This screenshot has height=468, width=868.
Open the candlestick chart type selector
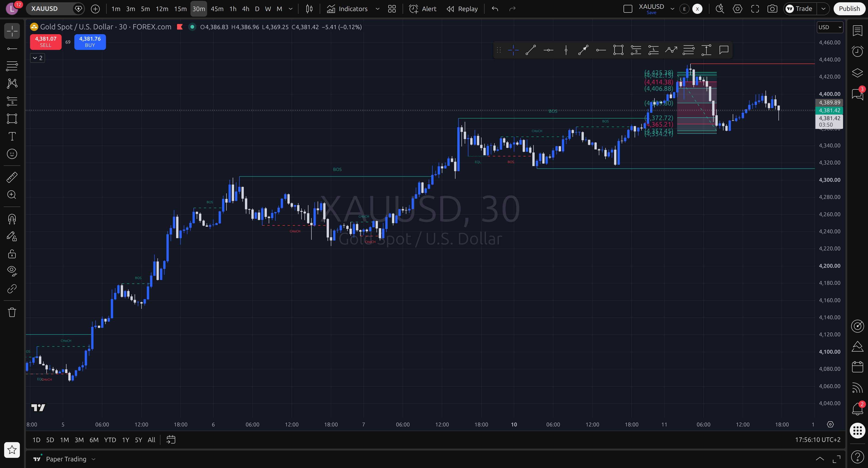pyautogui.click(x=309, y=9)
